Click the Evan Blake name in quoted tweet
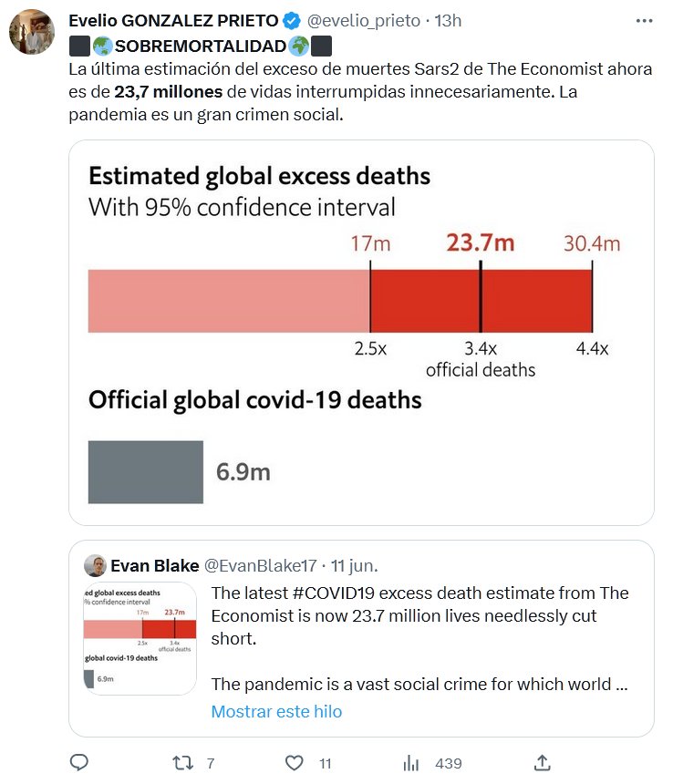This screenshot has width=673, height=784. (x=154, y=565)
